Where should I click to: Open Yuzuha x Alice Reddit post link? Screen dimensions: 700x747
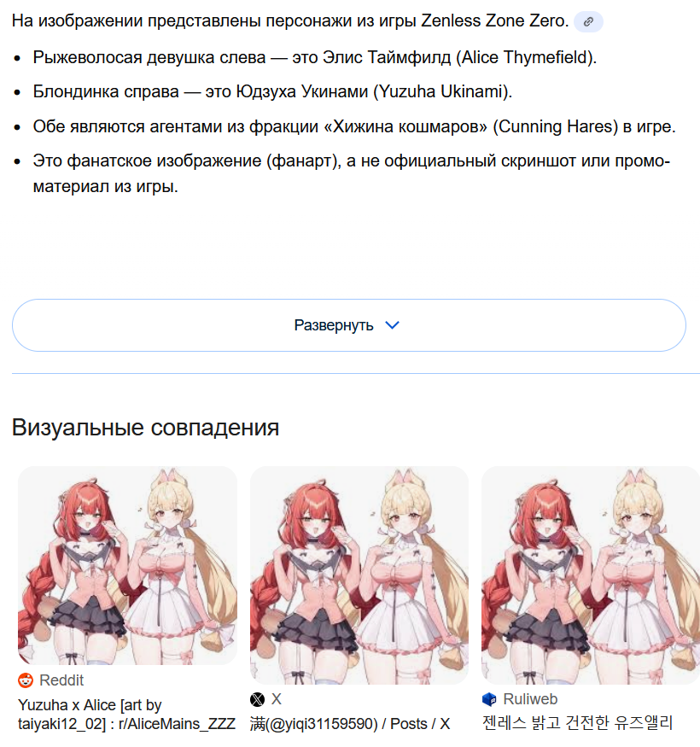[x=126, y=714]
